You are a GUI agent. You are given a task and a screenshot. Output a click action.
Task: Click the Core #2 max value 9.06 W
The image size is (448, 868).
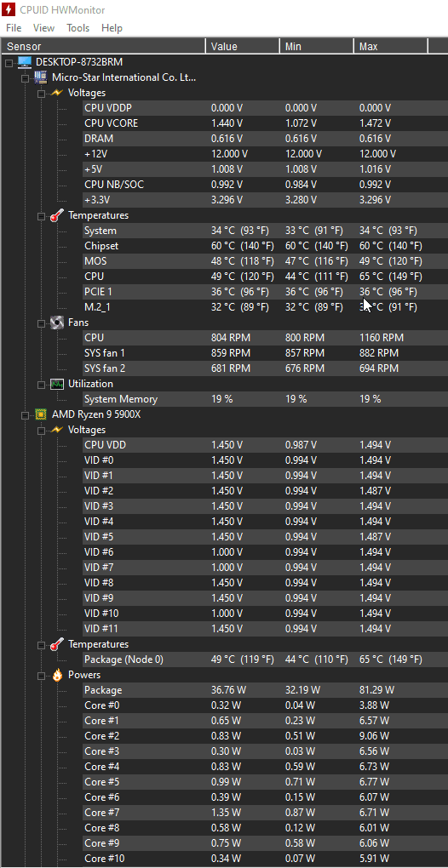pos(375,736)
